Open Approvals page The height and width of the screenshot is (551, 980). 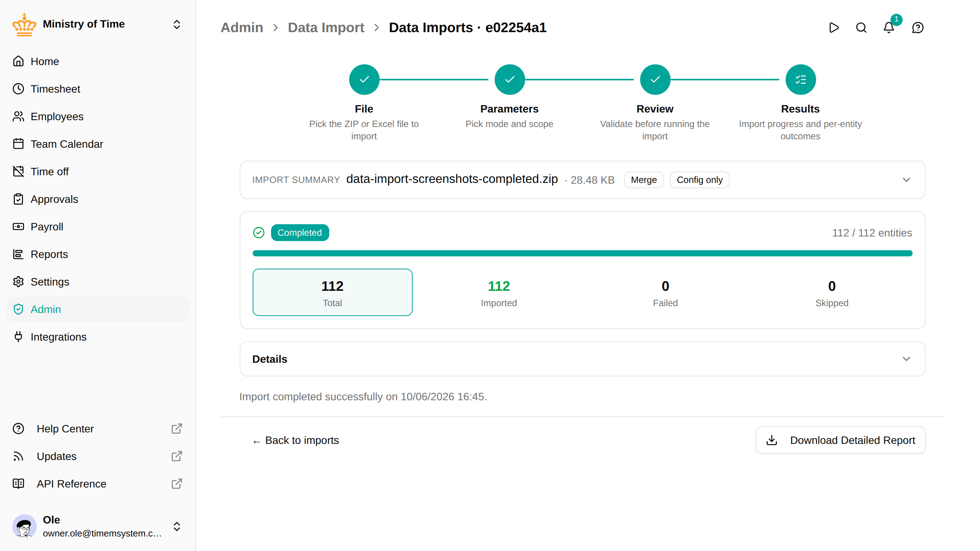[98, 199]
